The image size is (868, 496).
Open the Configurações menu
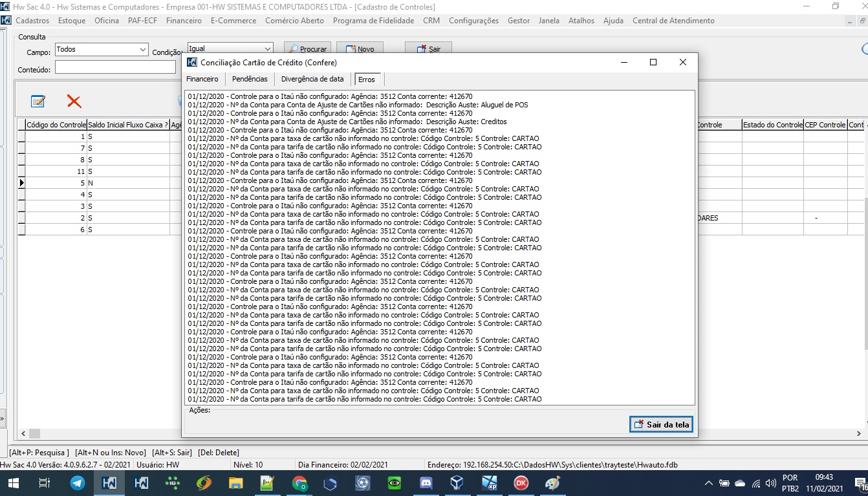tap(473, 21)
